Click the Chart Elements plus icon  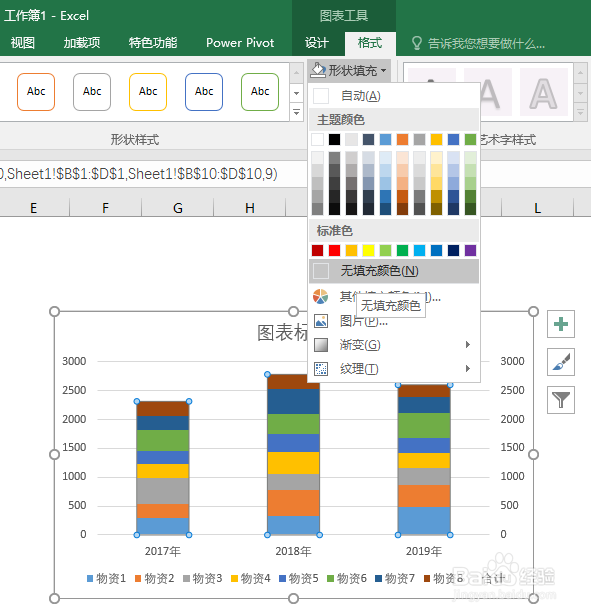click(561, 324)
